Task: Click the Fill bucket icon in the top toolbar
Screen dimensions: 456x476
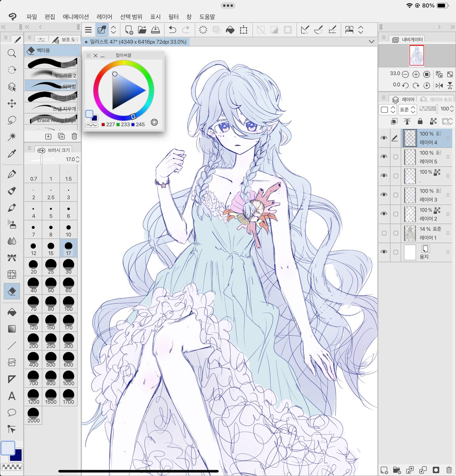Action: pos(230,29)
